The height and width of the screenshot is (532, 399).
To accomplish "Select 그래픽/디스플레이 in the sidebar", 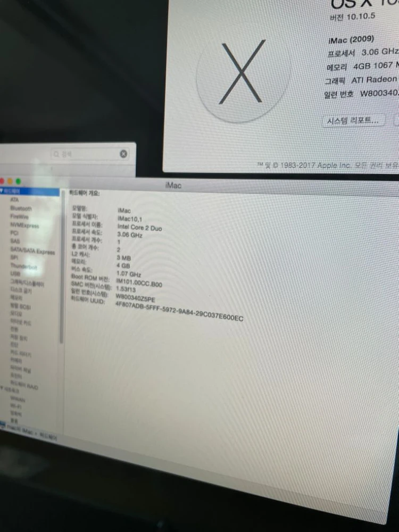I will (27, 283).
